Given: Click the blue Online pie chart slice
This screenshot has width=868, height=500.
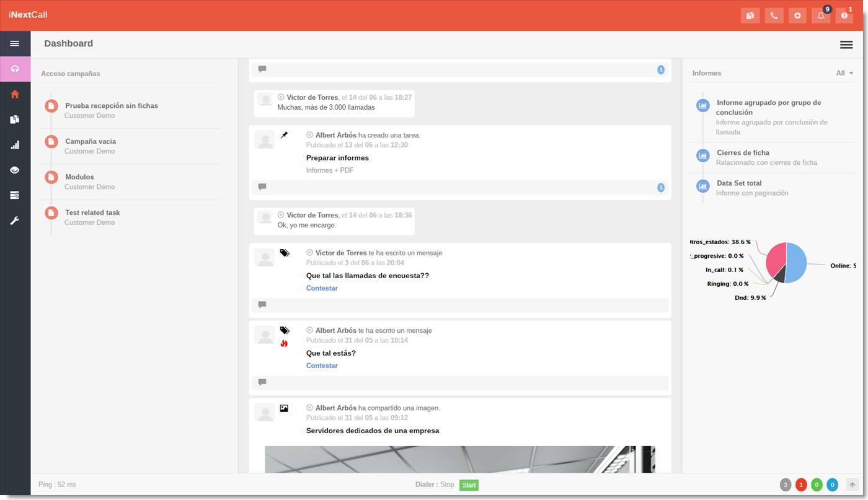Looking at the screenshot, I should [797, 263].
